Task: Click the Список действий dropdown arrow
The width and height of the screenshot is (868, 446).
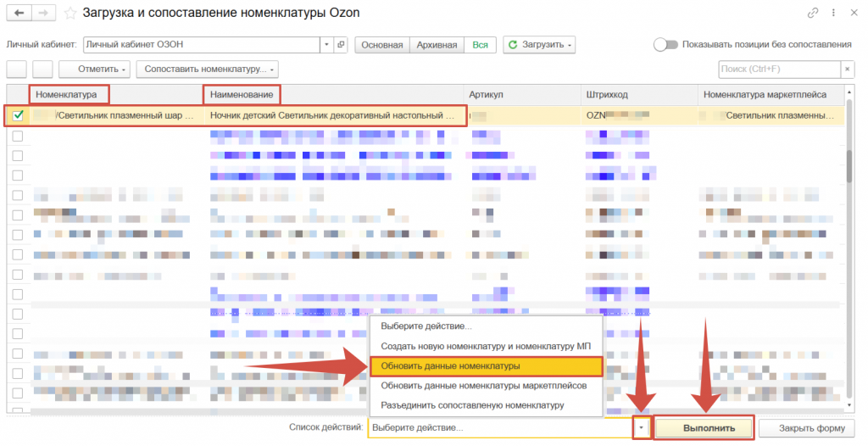Action: click(642, 428)
